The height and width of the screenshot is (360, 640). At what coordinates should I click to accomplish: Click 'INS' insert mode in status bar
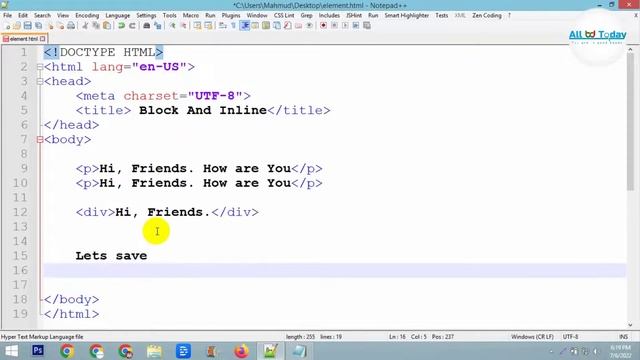pos(623,337)
